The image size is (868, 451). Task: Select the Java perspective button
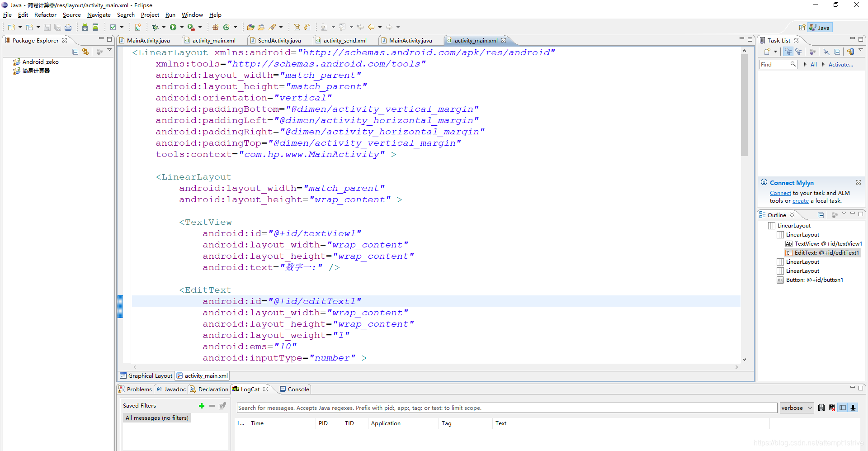point(820,28)
